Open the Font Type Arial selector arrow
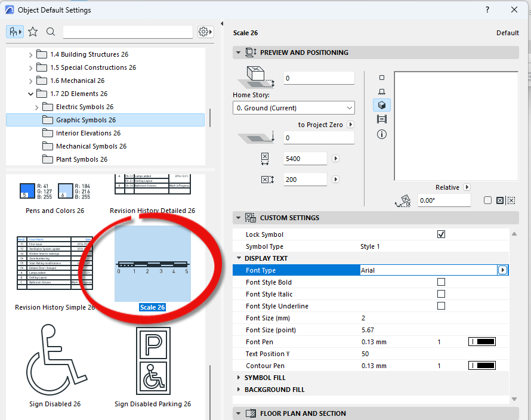This screenshot has height=420, width=531. pos(502,270)
